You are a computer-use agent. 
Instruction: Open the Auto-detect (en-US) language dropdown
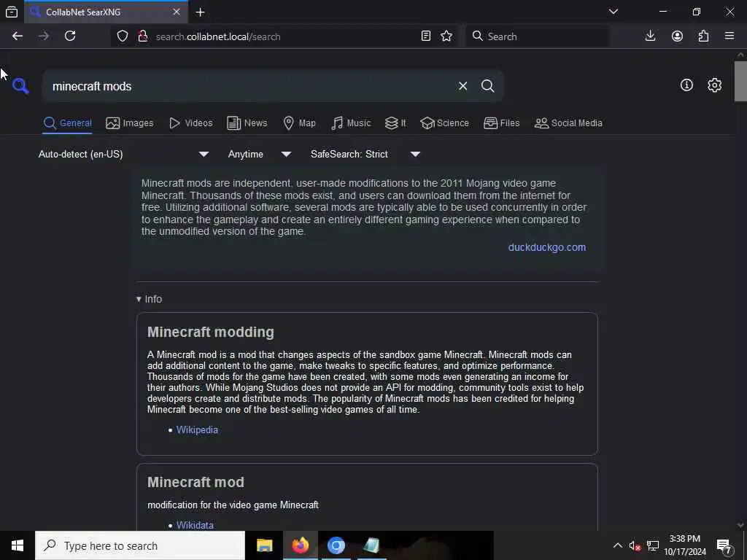(123, 155)
